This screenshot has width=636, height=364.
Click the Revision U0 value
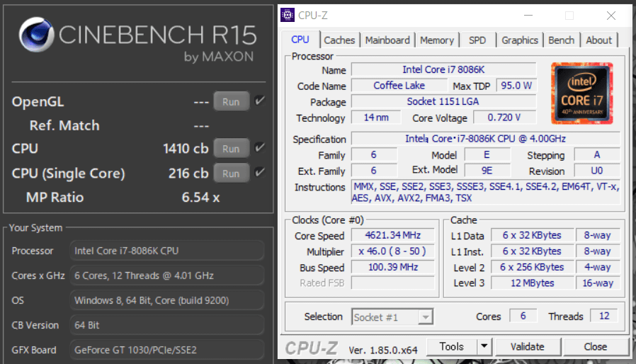(596, 171)
